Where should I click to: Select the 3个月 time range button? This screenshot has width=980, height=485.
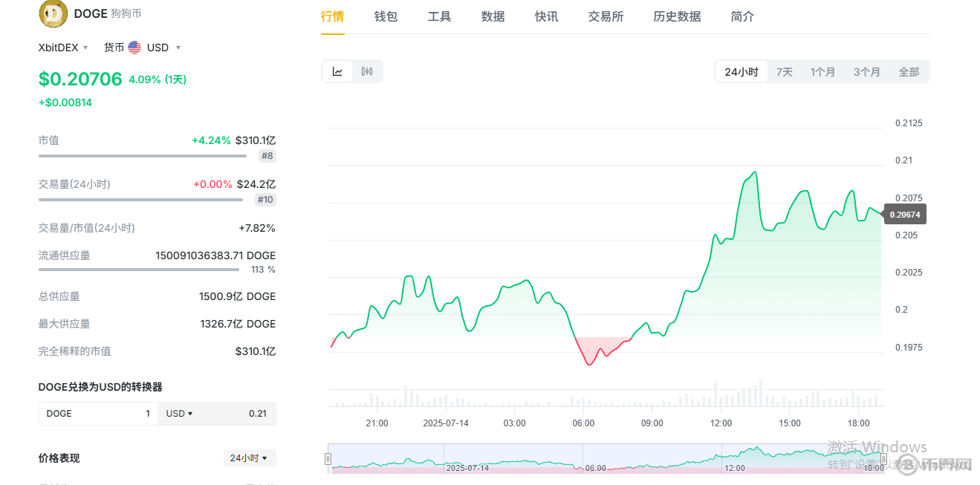point(866,72)
